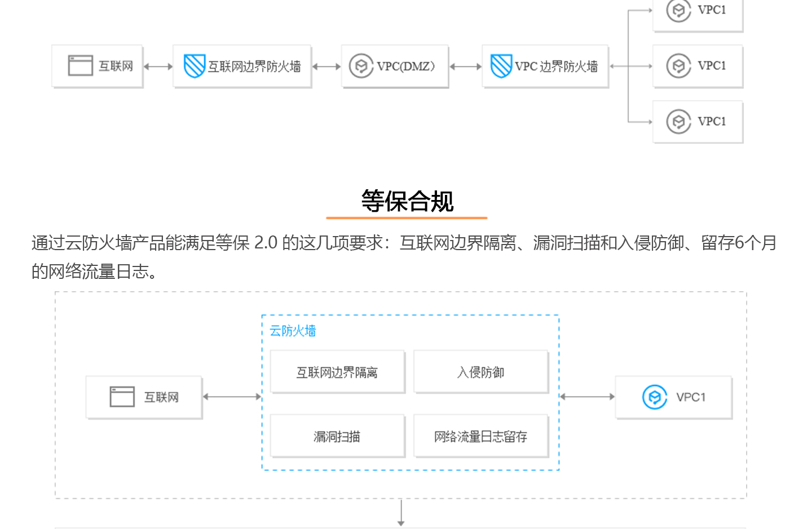Click the hexagon icon in the lowest gray VPC1 box
The width and height of the screenshot is (812, 529).
tap(678, 121)
